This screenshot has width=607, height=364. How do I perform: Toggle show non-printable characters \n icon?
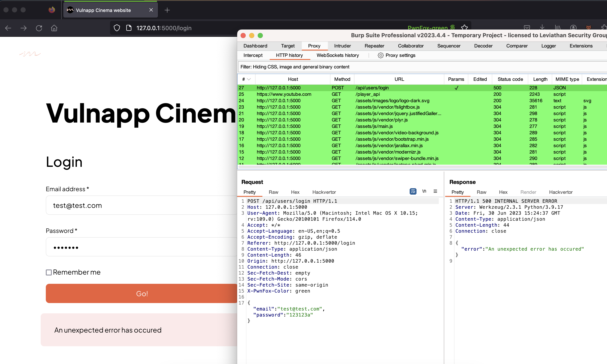(424, 191)
